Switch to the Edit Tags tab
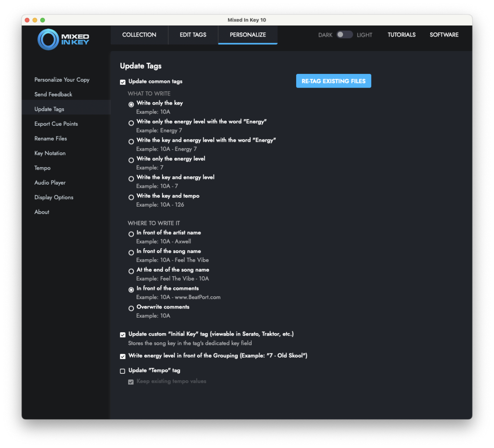The image size is (494, 448). click(193, 35)
